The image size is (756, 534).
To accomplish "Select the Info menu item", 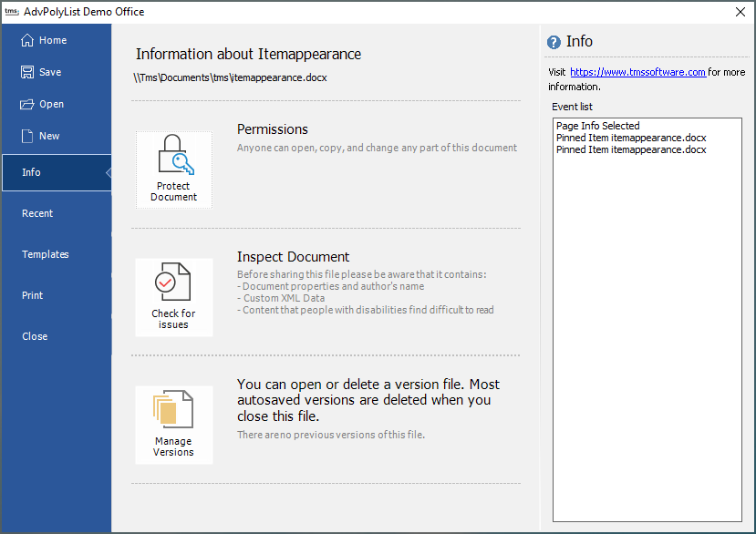I will (x=32, y=172).
